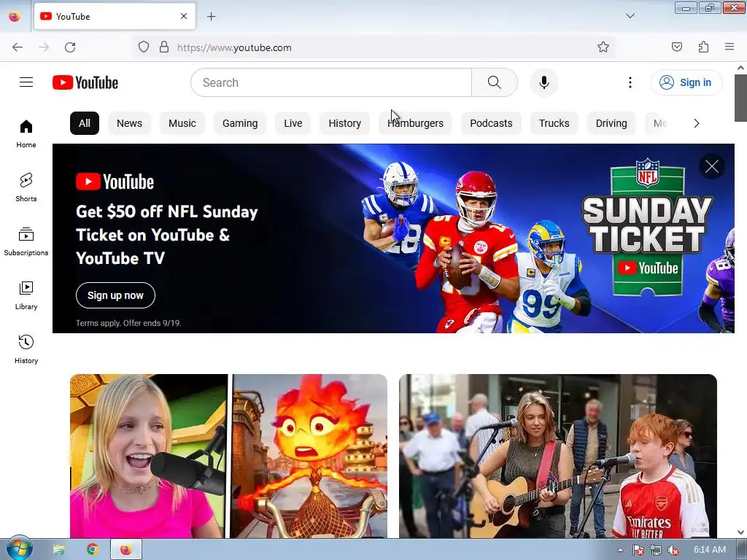Click the Sunday Ticket NFL logo graphic

[x=647, y=227]
